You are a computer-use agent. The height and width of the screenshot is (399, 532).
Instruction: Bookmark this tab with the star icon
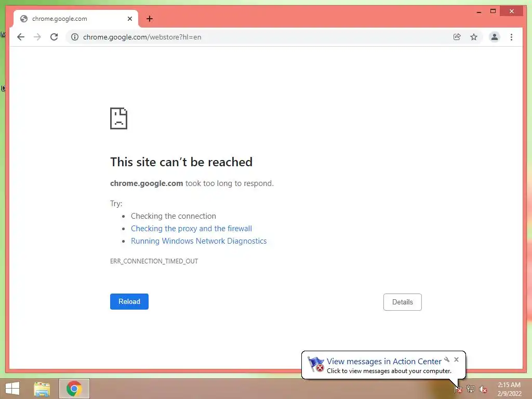click(474, 37)
